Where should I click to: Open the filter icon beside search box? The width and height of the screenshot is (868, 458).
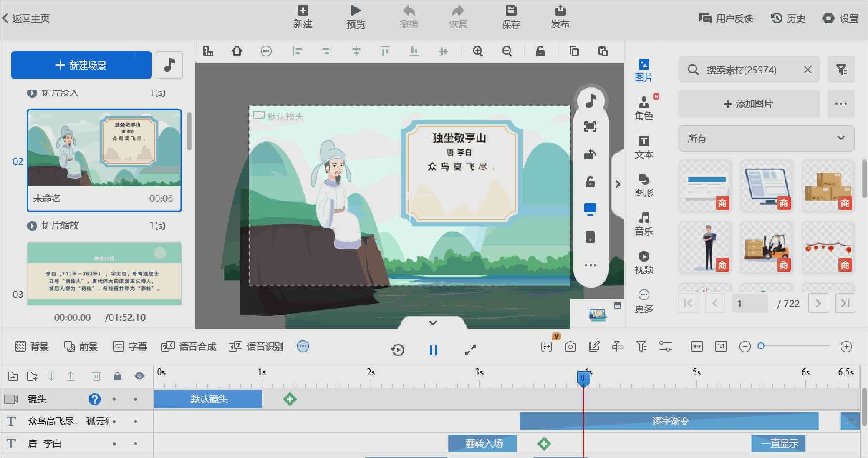point(841,70)
